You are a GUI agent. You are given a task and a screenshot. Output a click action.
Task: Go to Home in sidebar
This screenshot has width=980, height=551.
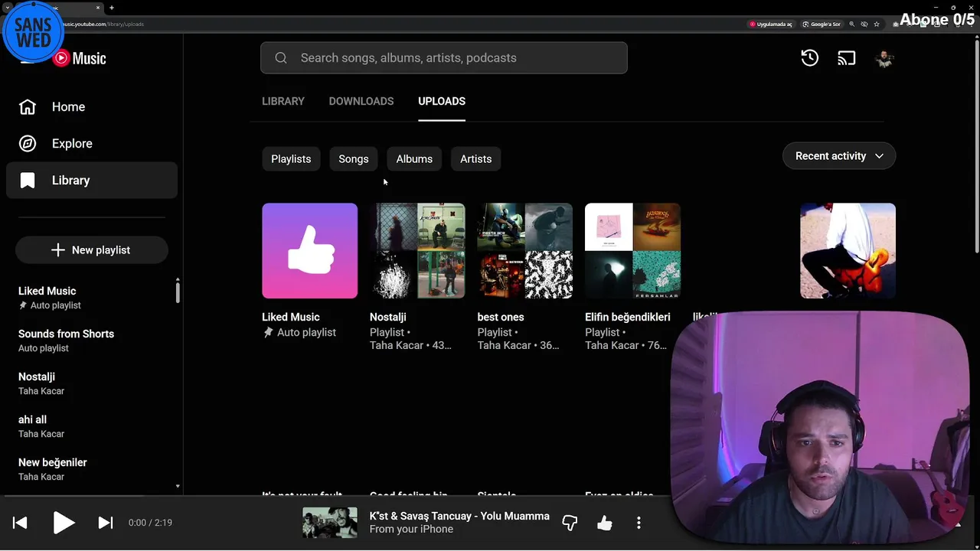point(92,107)
